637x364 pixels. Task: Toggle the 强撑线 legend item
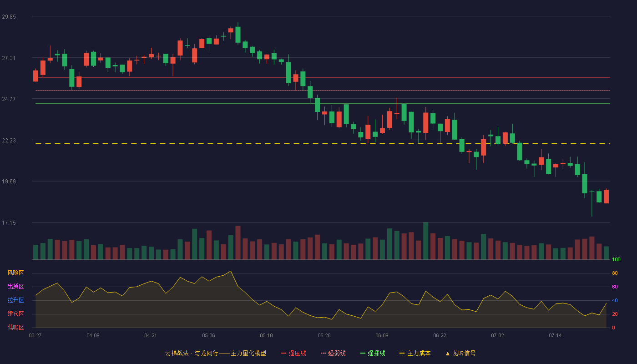373,353
